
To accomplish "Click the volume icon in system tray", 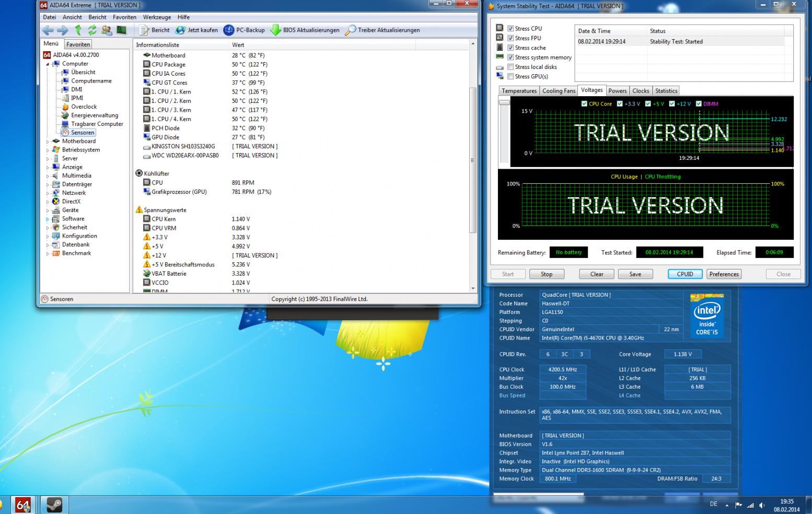I will tap(762, 505).
